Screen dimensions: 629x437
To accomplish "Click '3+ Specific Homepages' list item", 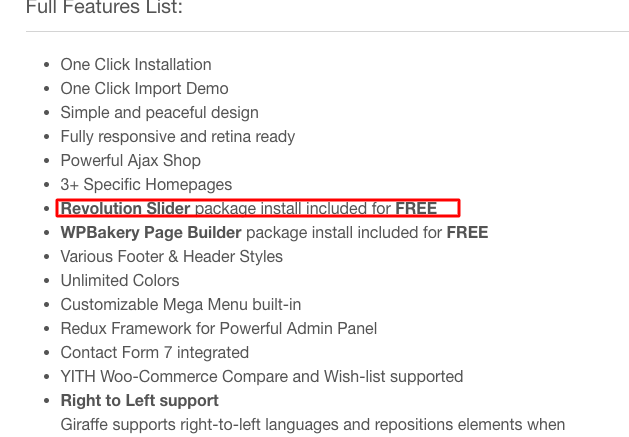I will click(x=146, y=185).
